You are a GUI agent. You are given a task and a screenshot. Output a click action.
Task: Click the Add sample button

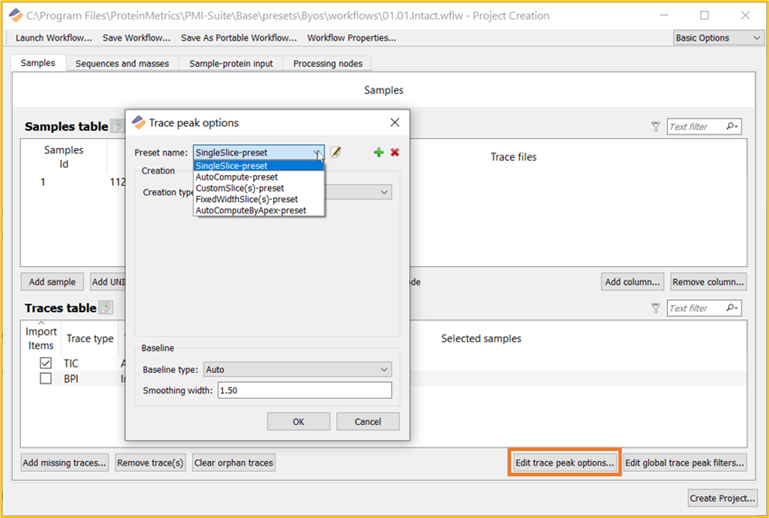pyautogui.click(x=52, y=282)
